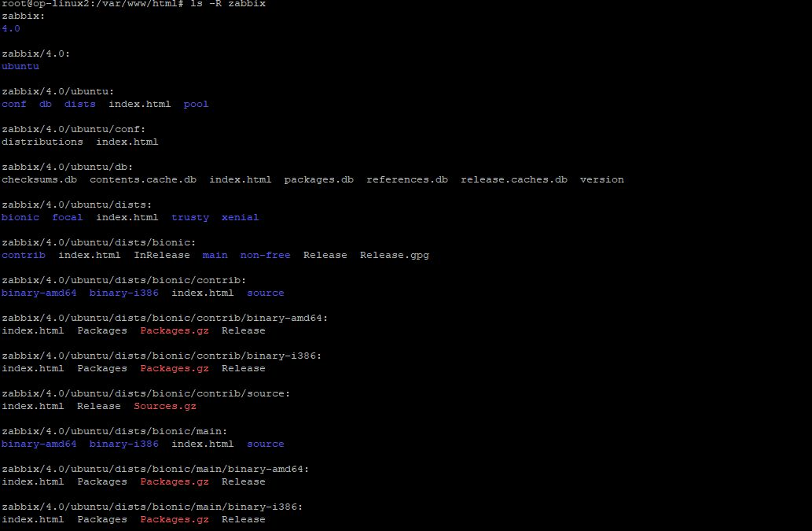Click the "zabbix/4.0/ubuntu/dists/bionic/contrib/source:" heading
The height and width of the screenshot is (531, 812).
(x=145, y=394)
